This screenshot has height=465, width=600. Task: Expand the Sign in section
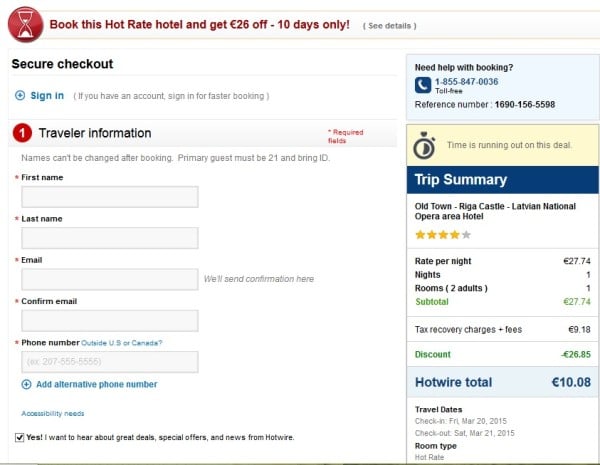point(47,96)
